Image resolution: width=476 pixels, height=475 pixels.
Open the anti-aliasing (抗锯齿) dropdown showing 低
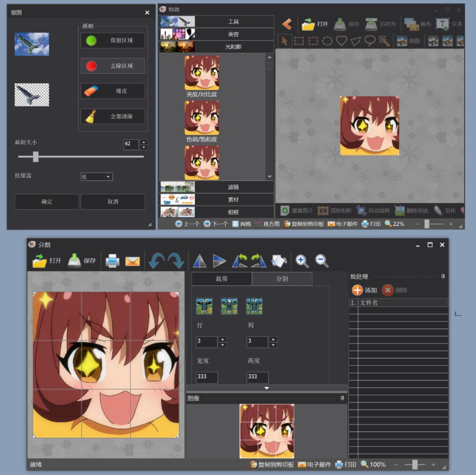pos(97,177)
